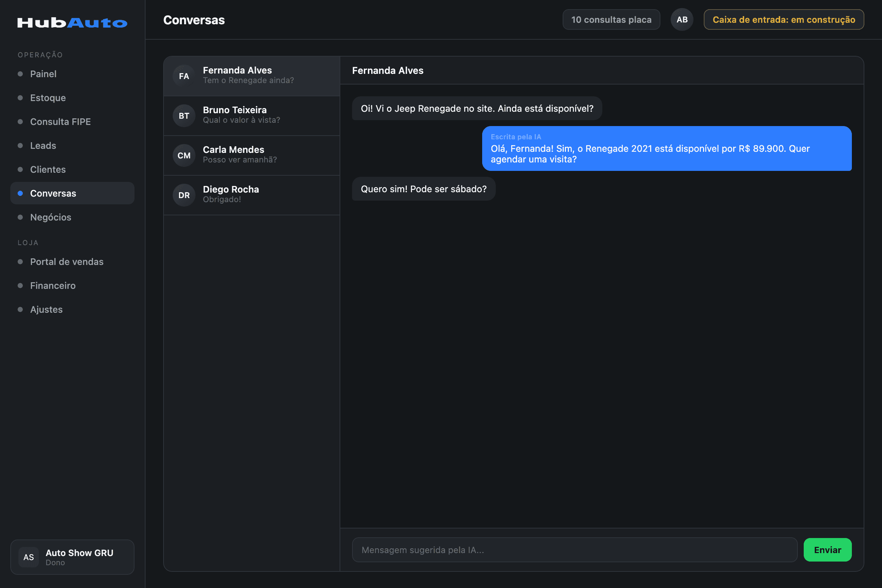Viewport: 882px width, 588px height.
Task: Open Ajustes settings
Action: (x=72, y=309)
